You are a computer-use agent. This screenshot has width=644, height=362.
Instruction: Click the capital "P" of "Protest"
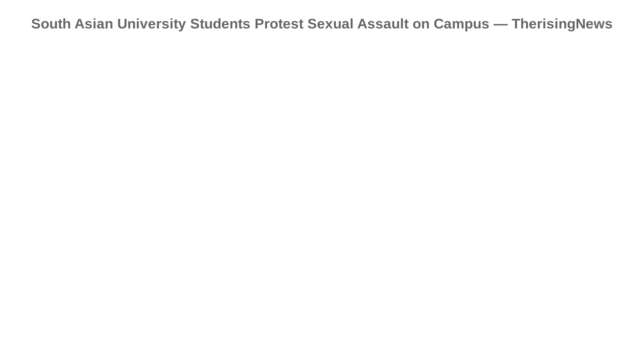[x=259, y=24]
